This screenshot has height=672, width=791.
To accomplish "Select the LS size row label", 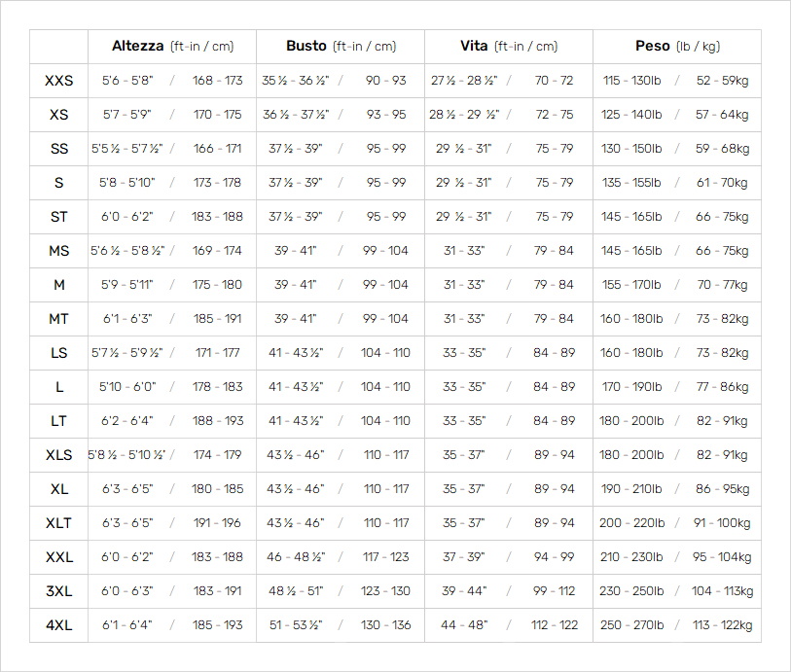I will click(x=59, y=353).
